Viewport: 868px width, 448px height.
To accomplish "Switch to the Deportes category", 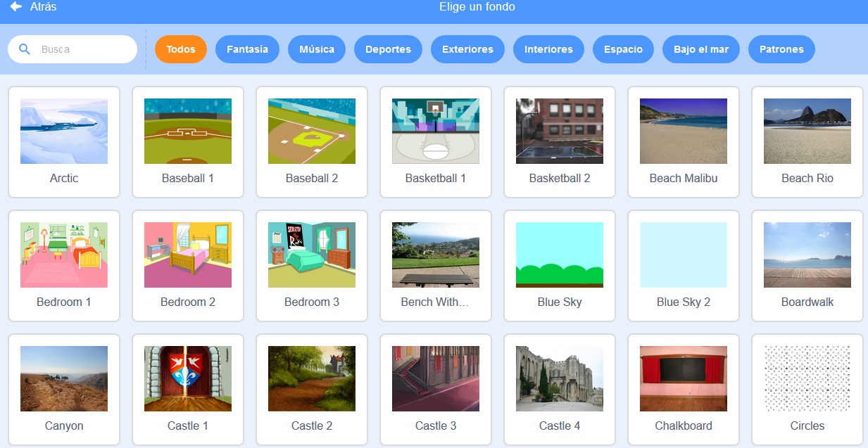I will [388, 49].
